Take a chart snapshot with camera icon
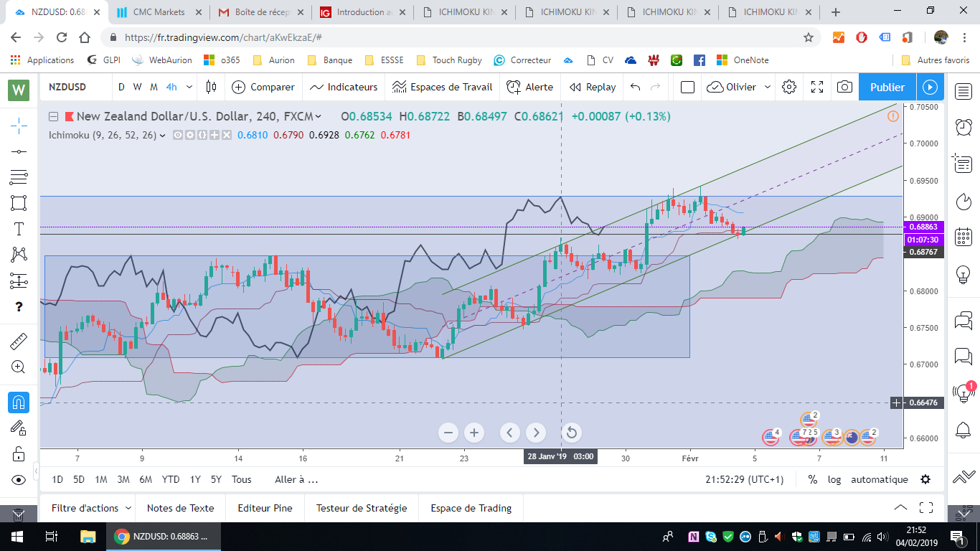The height and width of the screenshot is (551, 980). [844, 87]
